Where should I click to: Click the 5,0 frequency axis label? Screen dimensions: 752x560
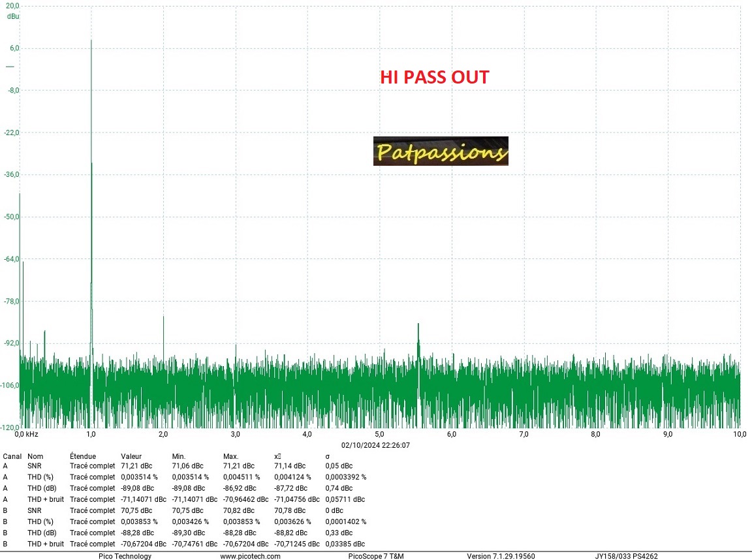379,434
